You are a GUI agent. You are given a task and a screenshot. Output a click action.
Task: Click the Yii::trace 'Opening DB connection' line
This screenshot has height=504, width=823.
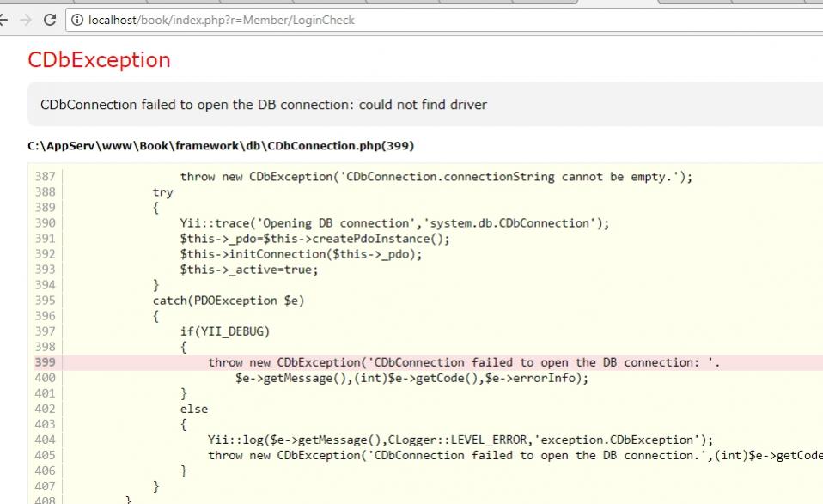click(394, 223)
